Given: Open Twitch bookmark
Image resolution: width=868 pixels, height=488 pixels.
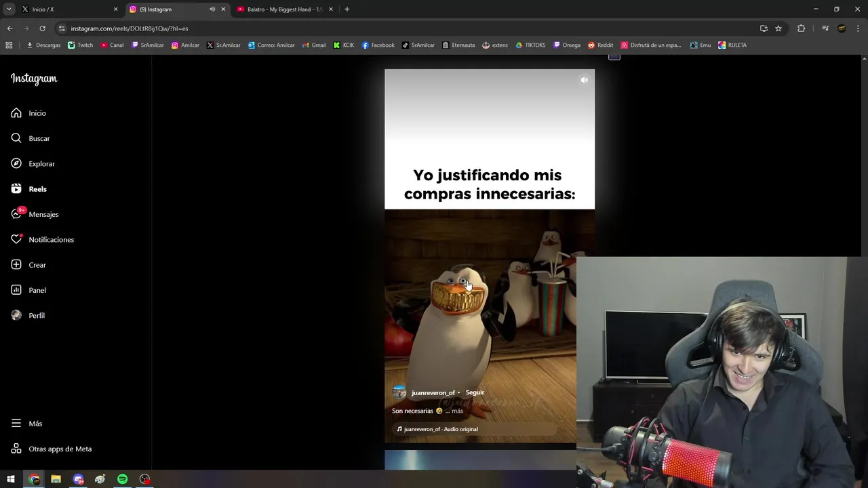Looking at the screenshot, I should coord(81,45).
